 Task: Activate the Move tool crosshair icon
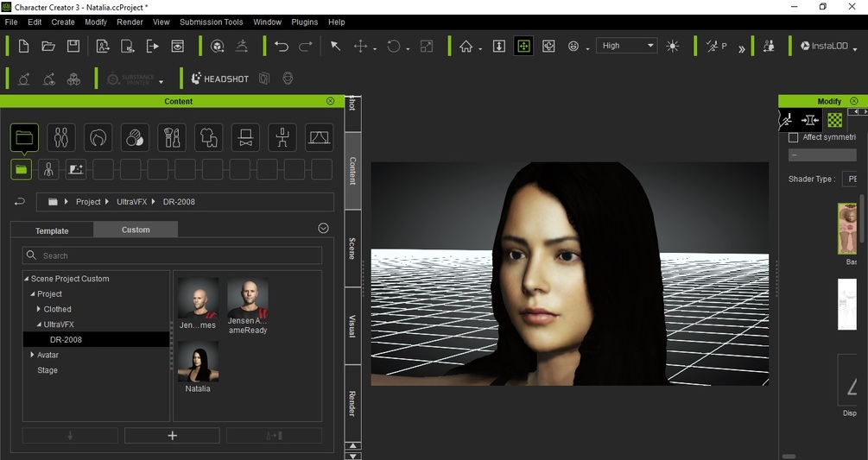pos(360,46)
